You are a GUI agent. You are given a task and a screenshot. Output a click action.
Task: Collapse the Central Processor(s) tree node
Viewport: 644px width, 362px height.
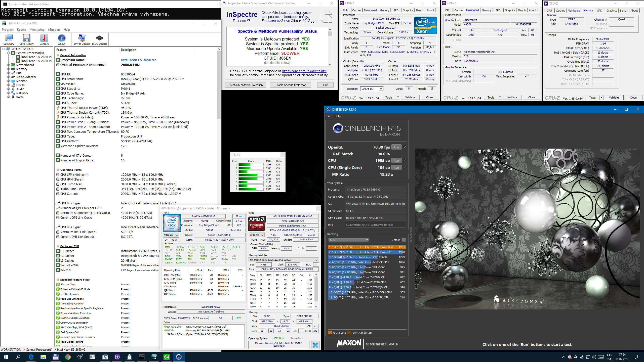tap(8, 53)
